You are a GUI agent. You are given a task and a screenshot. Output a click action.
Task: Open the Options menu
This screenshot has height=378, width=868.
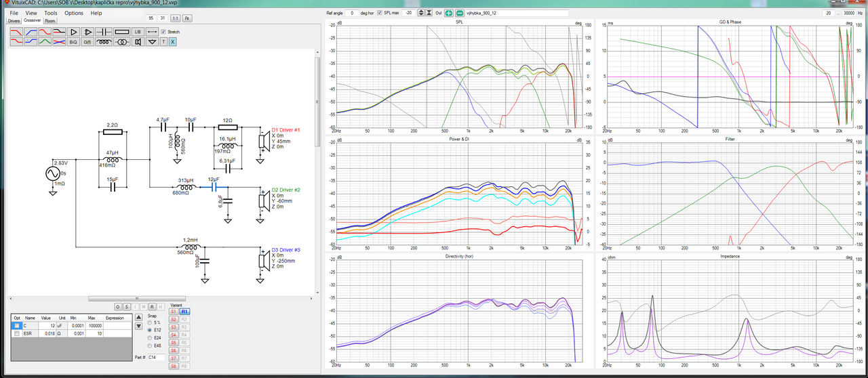tap(74, 13)
